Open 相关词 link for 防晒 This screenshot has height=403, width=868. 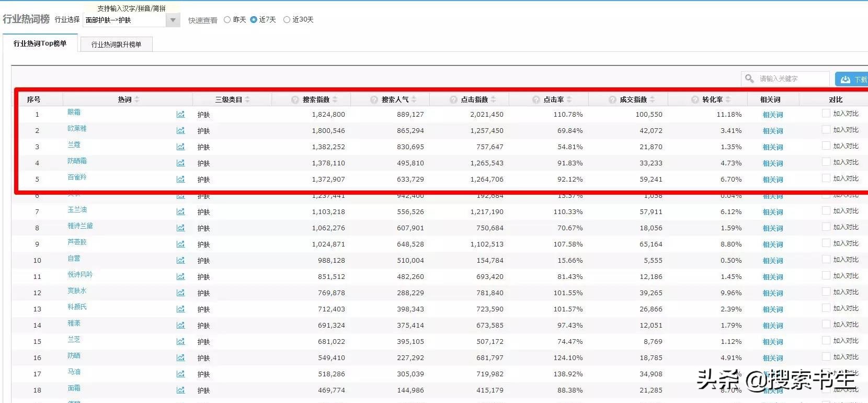[772, 358]
